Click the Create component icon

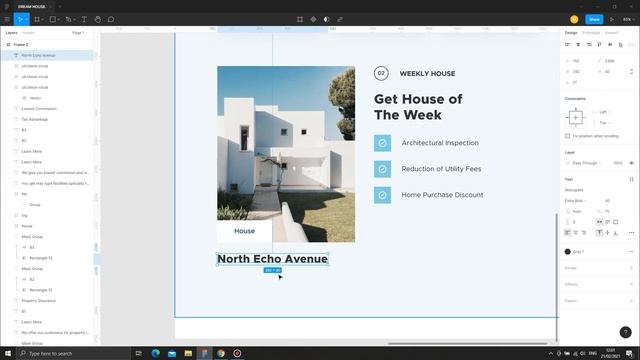coord(313,19)
